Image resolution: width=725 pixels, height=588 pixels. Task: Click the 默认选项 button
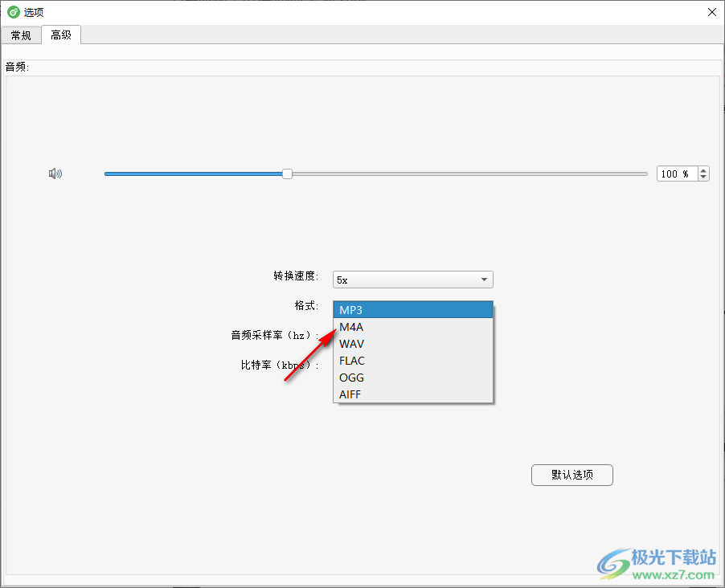572,476
